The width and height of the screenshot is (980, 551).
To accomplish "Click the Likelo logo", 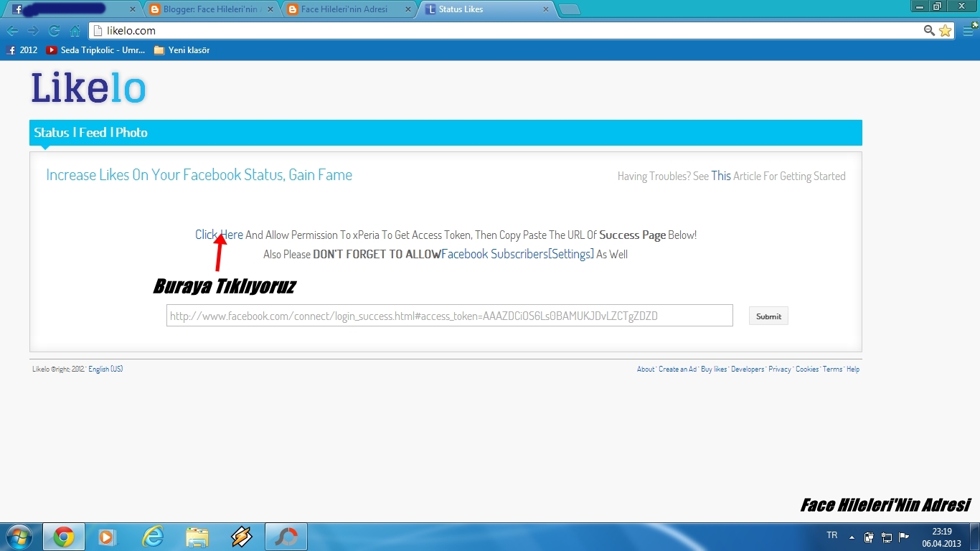I will point(88,88).
